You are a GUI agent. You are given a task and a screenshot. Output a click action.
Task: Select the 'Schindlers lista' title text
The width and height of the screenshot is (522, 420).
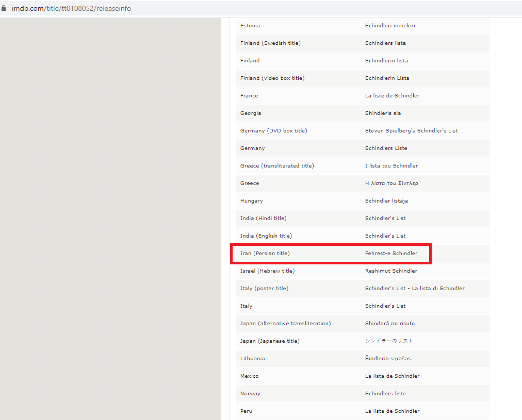pos(385,43)
